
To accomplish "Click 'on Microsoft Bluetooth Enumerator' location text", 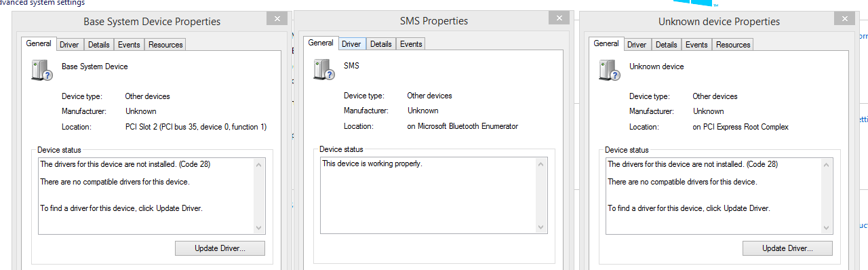I will pos(462,126).
